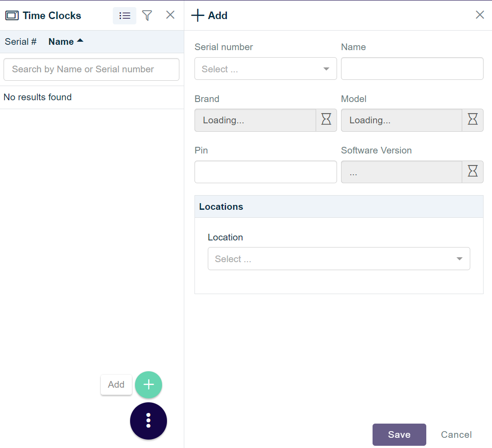This screenshot has width=492, height=448.
Task: Save the new time clock
Action: coord(399,434)
